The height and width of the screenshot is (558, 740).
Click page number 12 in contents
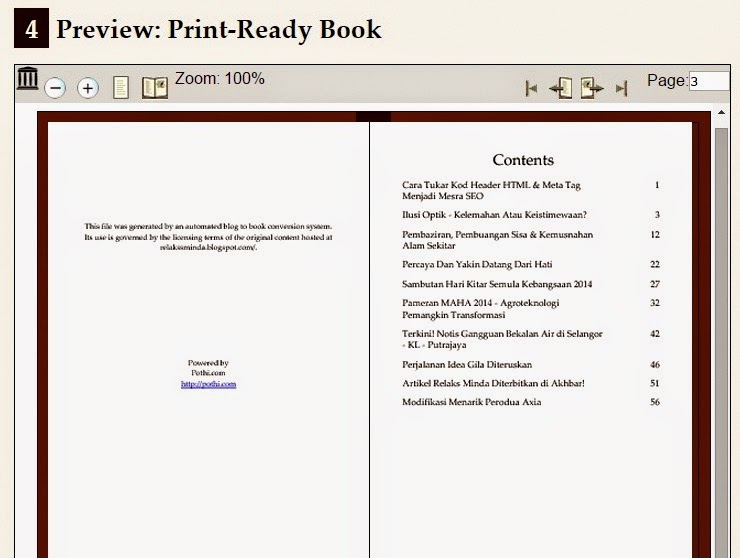[655, 235]
